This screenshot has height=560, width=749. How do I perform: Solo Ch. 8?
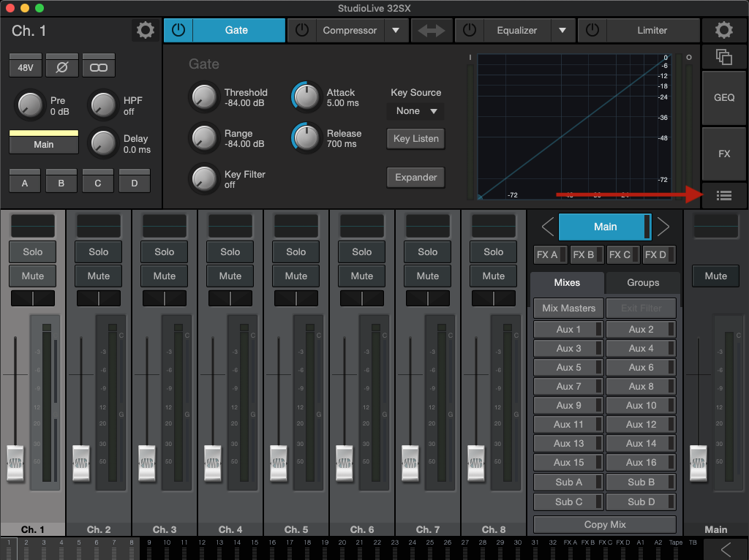pyautogui.click(x=494, y=251)
